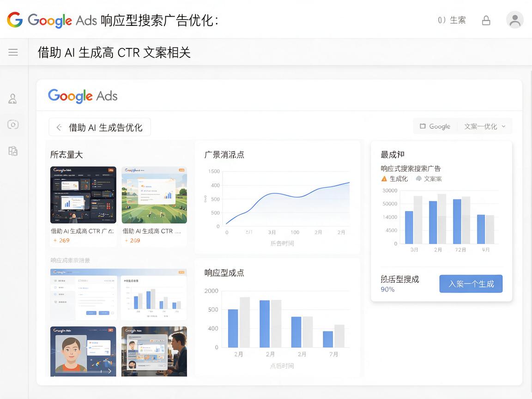
Task: Click the lock icon in top bar
Action: (486, 20)
